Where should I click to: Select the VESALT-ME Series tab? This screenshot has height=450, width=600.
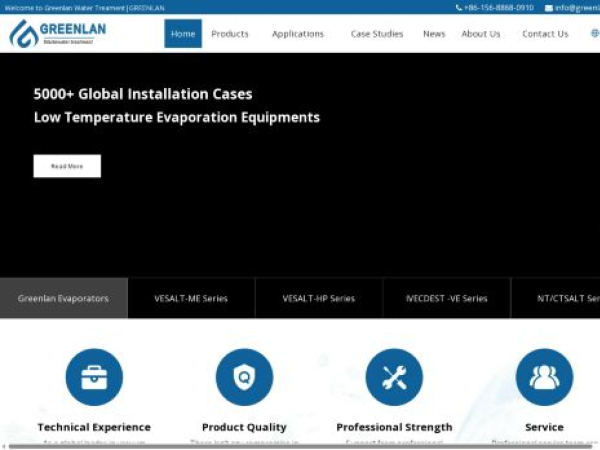click(x=191, y=298)
